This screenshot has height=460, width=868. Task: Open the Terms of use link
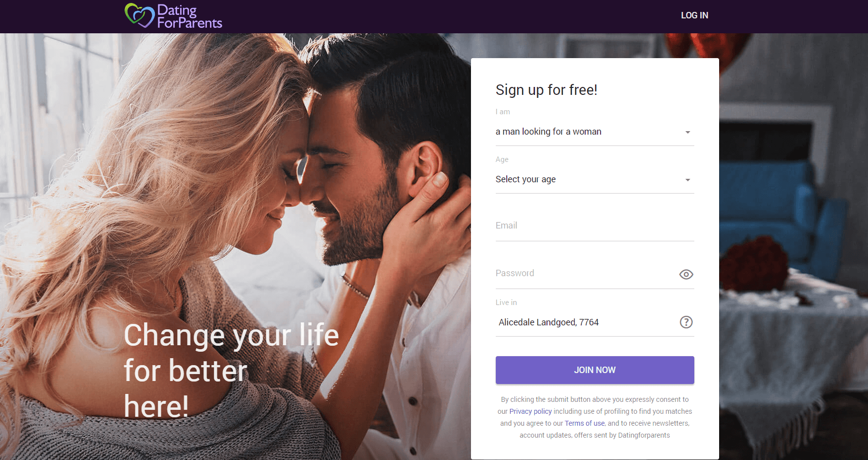point(585,423)
